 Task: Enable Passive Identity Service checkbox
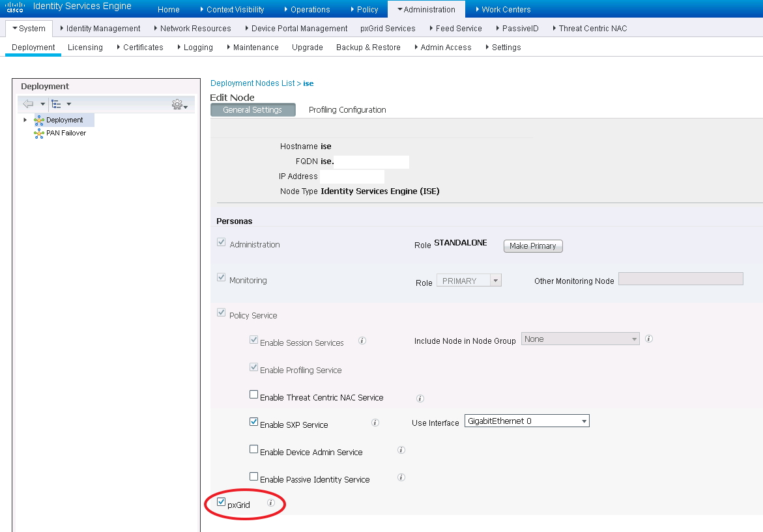pyautogui.click(x=253, y=476)
